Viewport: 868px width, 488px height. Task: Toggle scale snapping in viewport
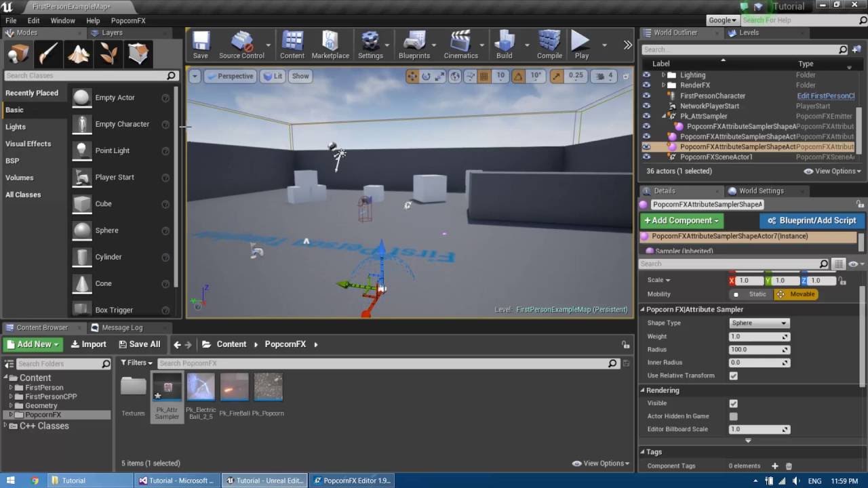pyautogui.click(x=556, y=76)
